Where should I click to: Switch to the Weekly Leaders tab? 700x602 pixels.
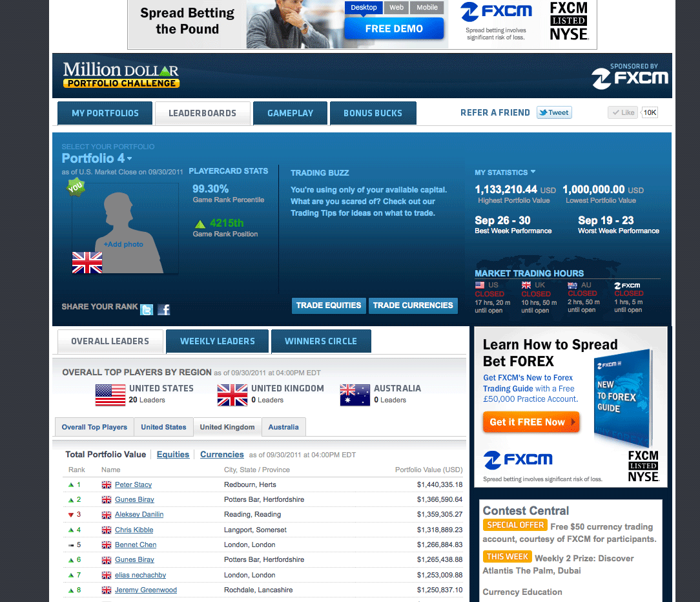[x=218, y=341]
